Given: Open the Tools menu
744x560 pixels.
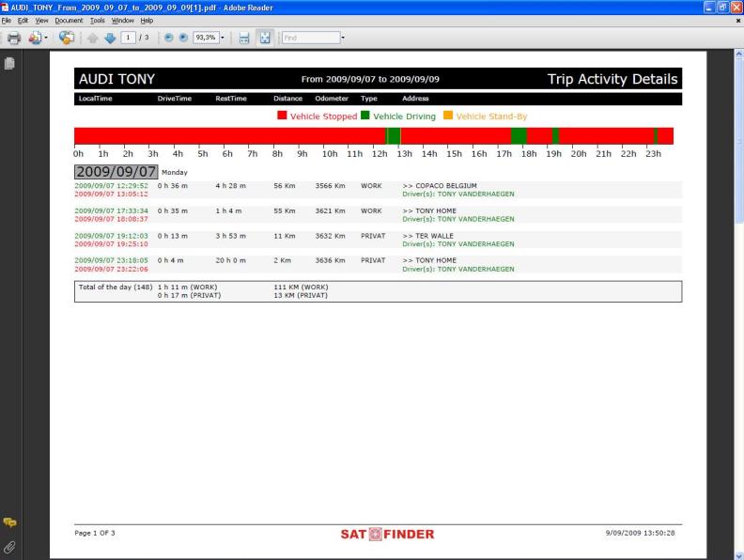Looking at the screenshot, I should (x=97, y=20).
